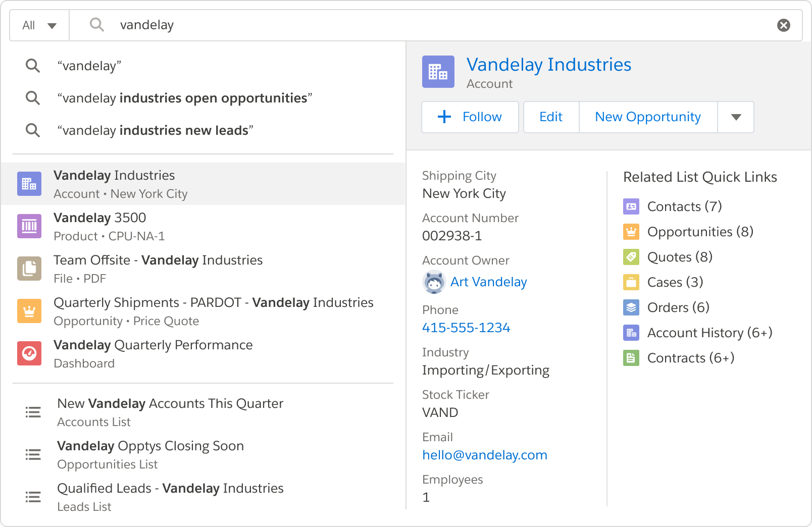Click the opportunity crown icon for Quarterly Shipments

coord(29,311)
